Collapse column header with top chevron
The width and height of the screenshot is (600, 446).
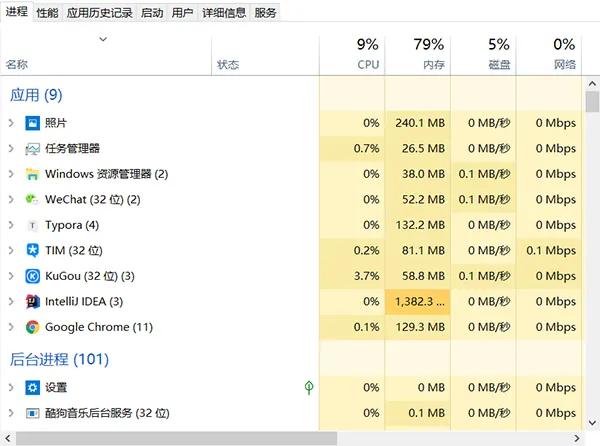[x=103, y=39]
